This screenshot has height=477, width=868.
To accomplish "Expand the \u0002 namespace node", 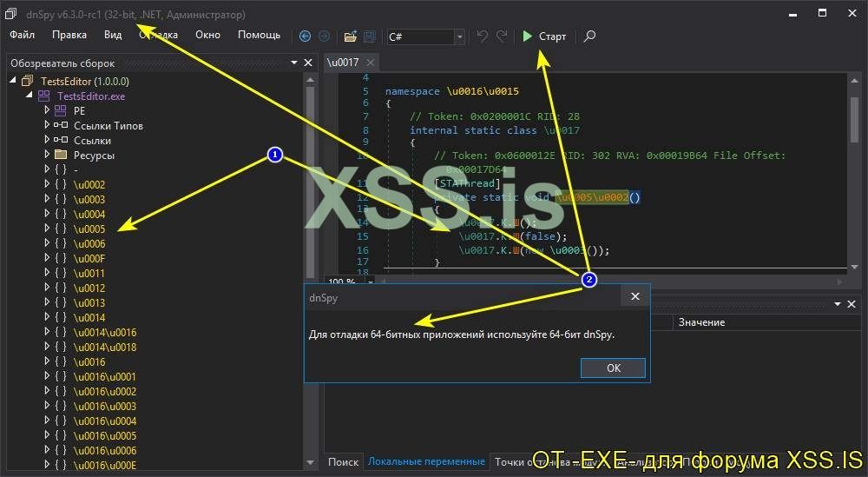I will point(47,184).
